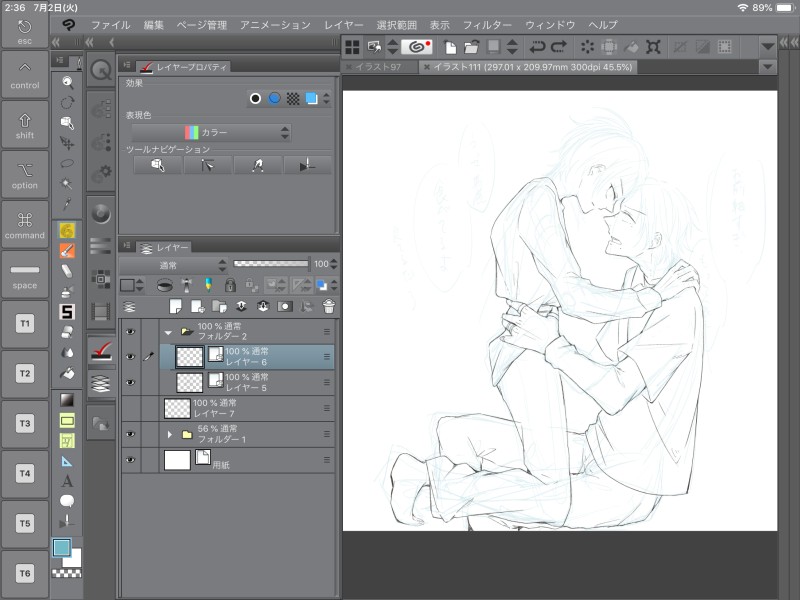Select the Balloon tool
Viewport: 800px width, 600px height.
click(x=67, y=501)
